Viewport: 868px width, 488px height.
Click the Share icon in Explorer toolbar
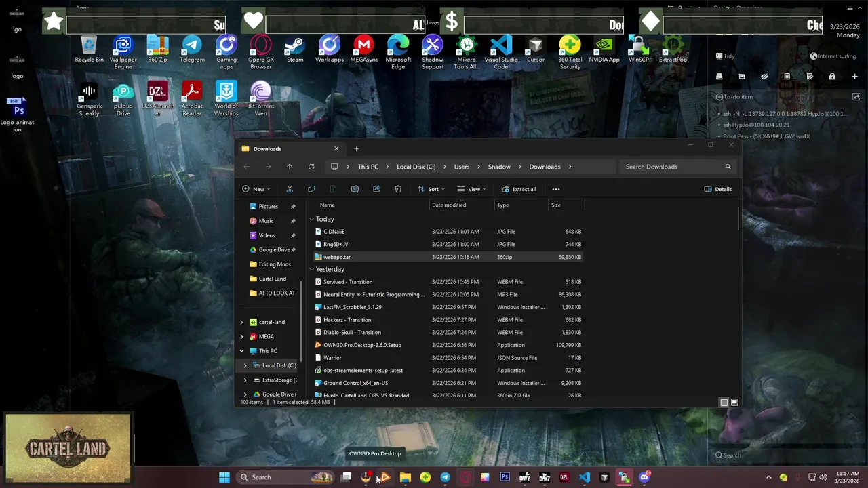click(x=376, y=189)
